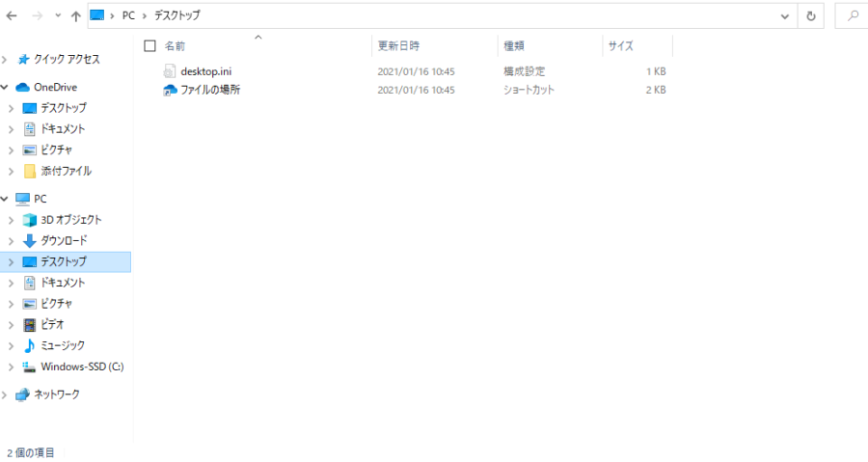The height and width of the screenshot is (462, 868).
Task: Open recent locations dropdown arrow
Action: pos(58,16)
